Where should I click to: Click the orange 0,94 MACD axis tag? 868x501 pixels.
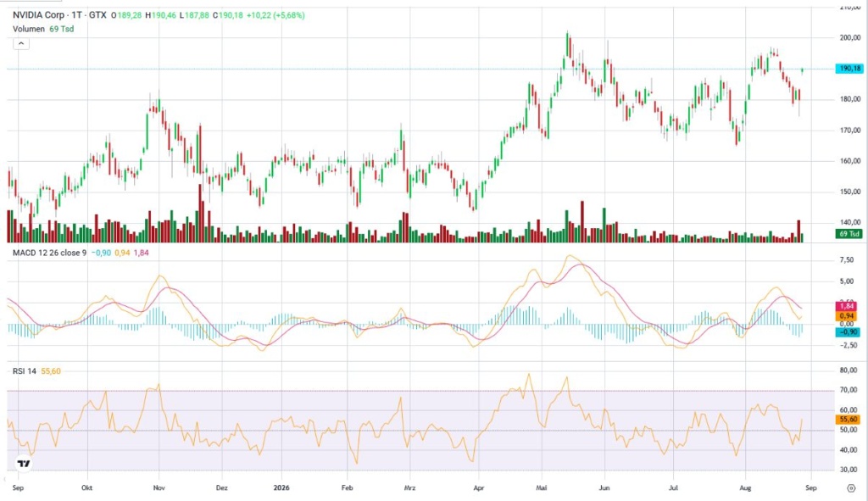[848, 316]
